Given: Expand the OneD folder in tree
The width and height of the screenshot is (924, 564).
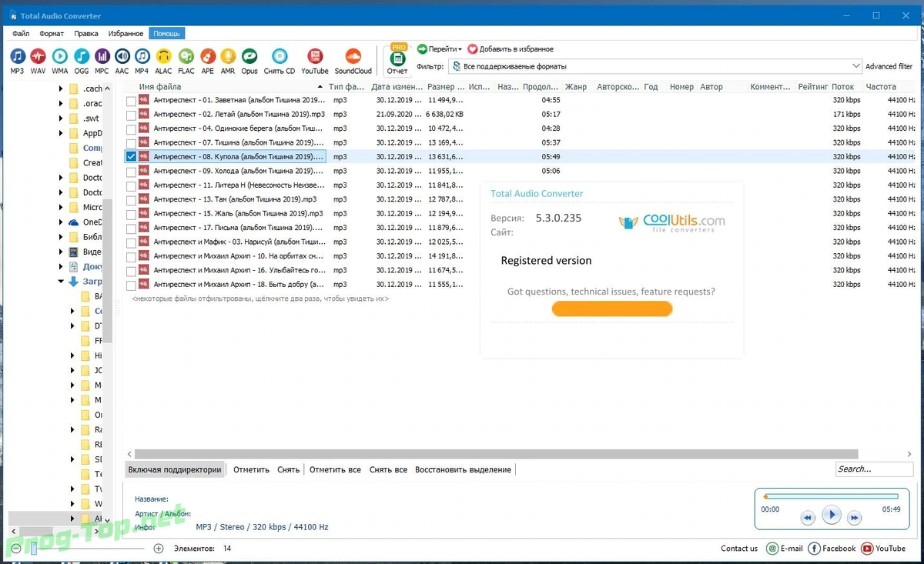Looking at the screenshot, I should pos(62,222).
